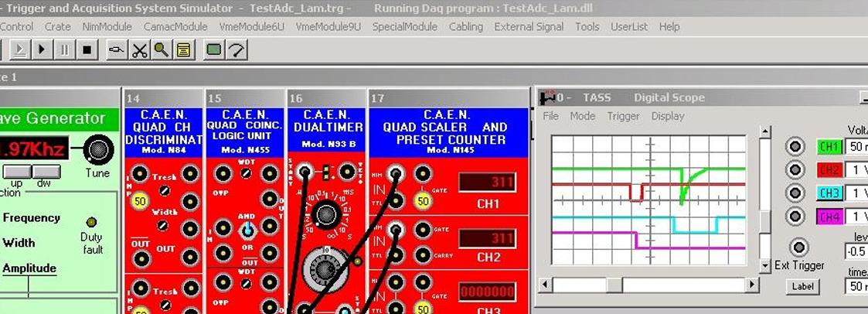
Task: Click the green scope display icon
Action: pyautogui.click(x=213, y=49)
